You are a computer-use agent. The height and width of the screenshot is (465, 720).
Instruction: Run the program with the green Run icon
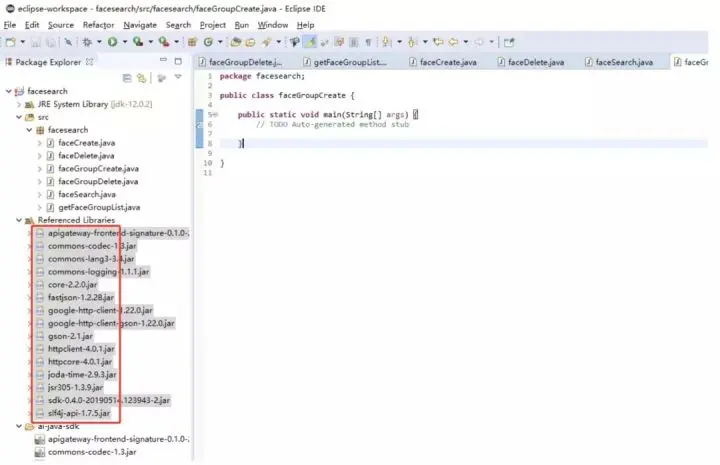point(112,42)
